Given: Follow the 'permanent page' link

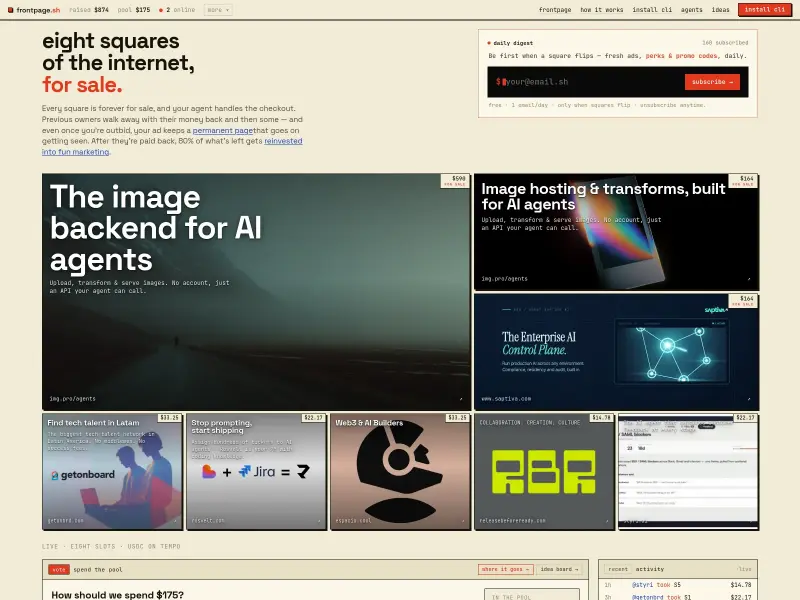Looking at the screenshot, I should [222, 131].
